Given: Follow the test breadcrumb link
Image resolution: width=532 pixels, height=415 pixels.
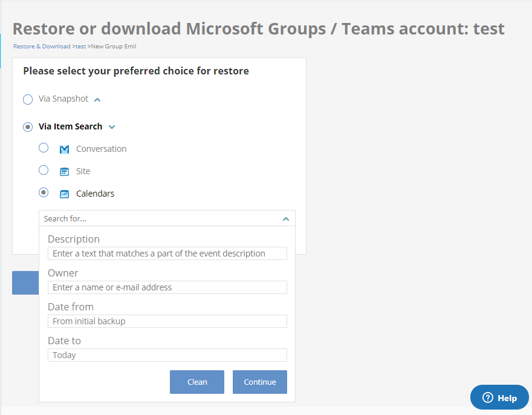Looking at the screenshot, I should (80, 47).
